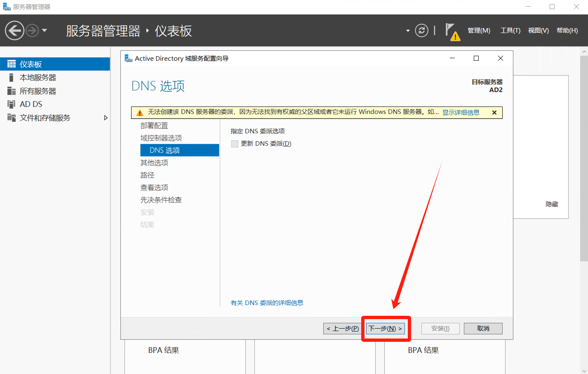Open the 管理(M) menu
This screenshot has height=374, width=588.
coord(479,31)
